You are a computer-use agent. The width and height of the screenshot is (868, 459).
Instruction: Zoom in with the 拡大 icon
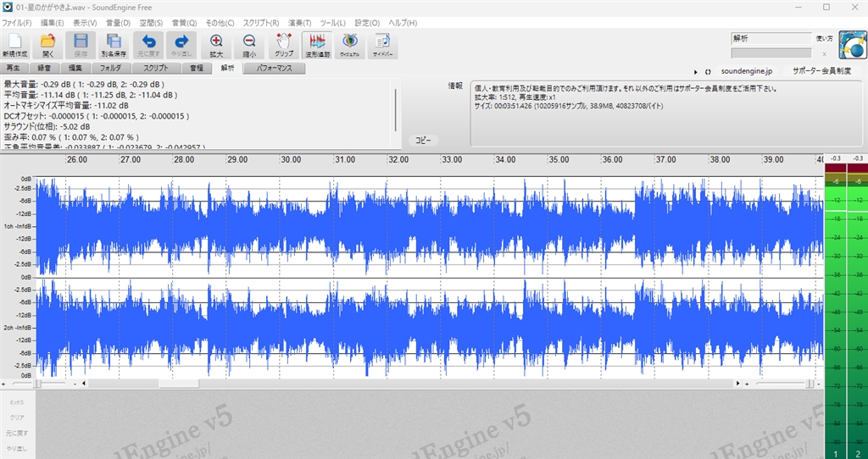click(x=216, y=45)
